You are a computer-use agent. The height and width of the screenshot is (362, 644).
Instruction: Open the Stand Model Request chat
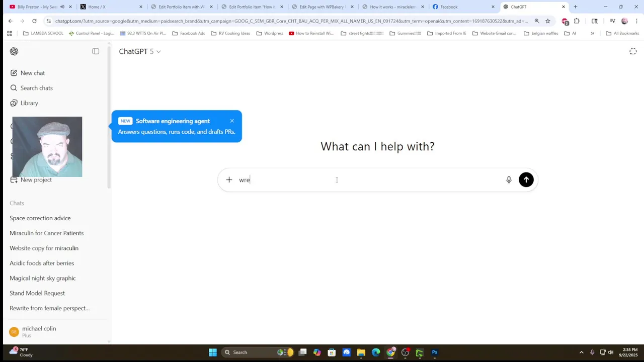tap(37, 293)
